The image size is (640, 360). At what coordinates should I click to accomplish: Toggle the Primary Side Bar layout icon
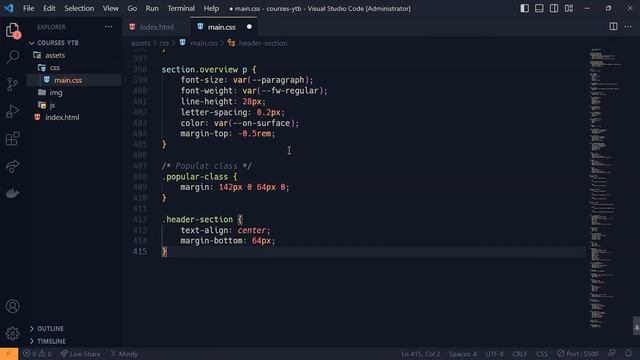click(x=524, y=8)
